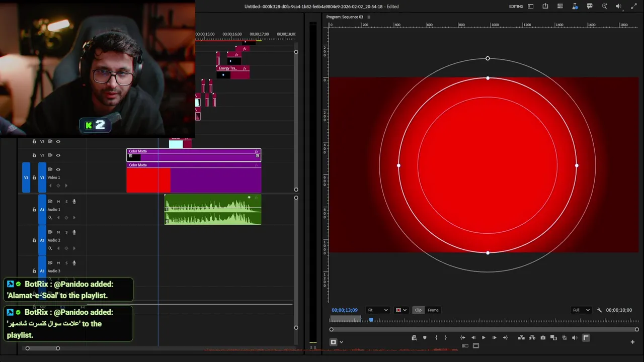644x362 pixels.
Task: Toggle lock on Audio 1 track
Action: 34,210
